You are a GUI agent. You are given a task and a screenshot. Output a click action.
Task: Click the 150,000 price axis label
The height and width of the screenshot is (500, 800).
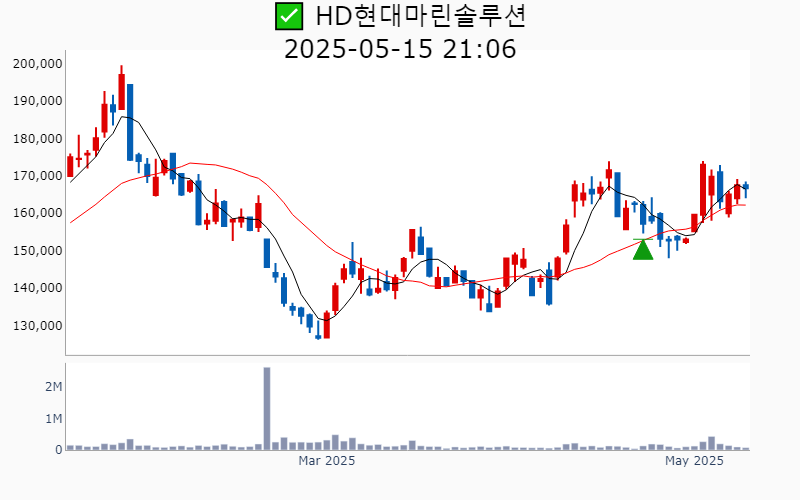click(x=38, y=251)
